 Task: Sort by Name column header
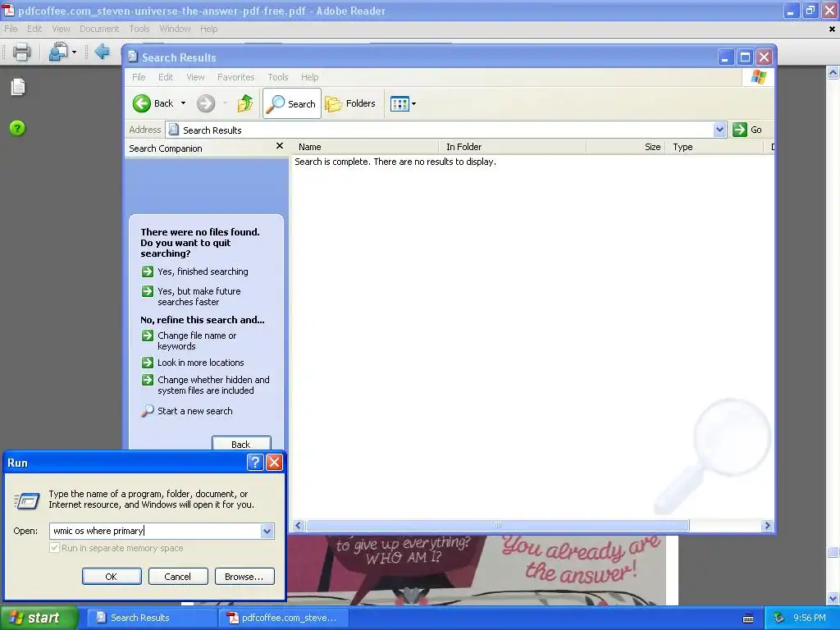(x=364, y=147)
